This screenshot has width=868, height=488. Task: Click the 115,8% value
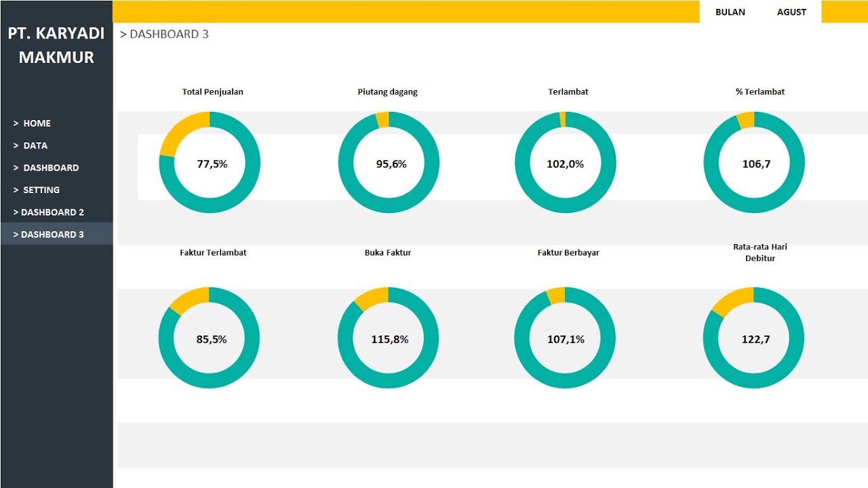click(x=390, y=340)
